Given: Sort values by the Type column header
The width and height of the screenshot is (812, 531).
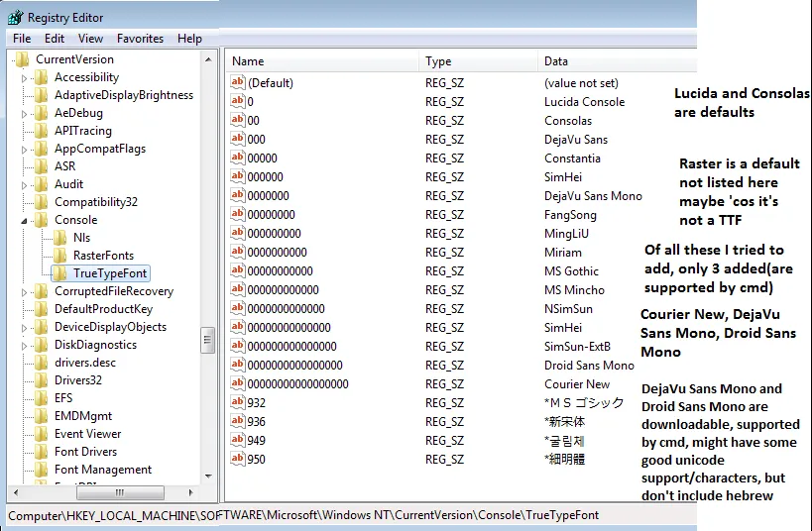Looking at the screenshot, I should coord(479,61).
